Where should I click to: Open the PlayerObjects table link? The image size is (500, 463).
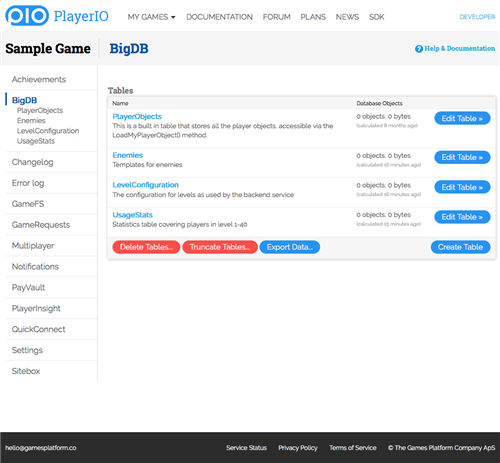(137, 116)
